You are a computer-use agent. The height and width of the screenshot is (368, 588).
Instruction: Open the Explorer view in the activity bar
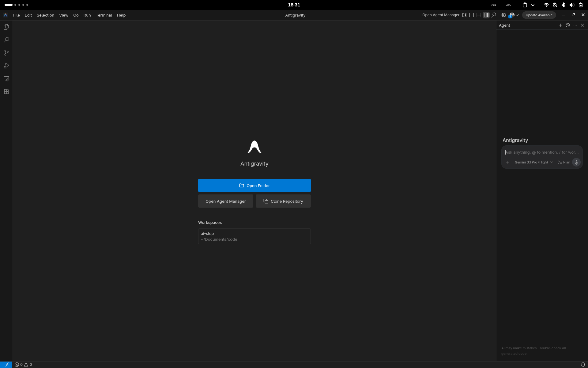point(6,27)
